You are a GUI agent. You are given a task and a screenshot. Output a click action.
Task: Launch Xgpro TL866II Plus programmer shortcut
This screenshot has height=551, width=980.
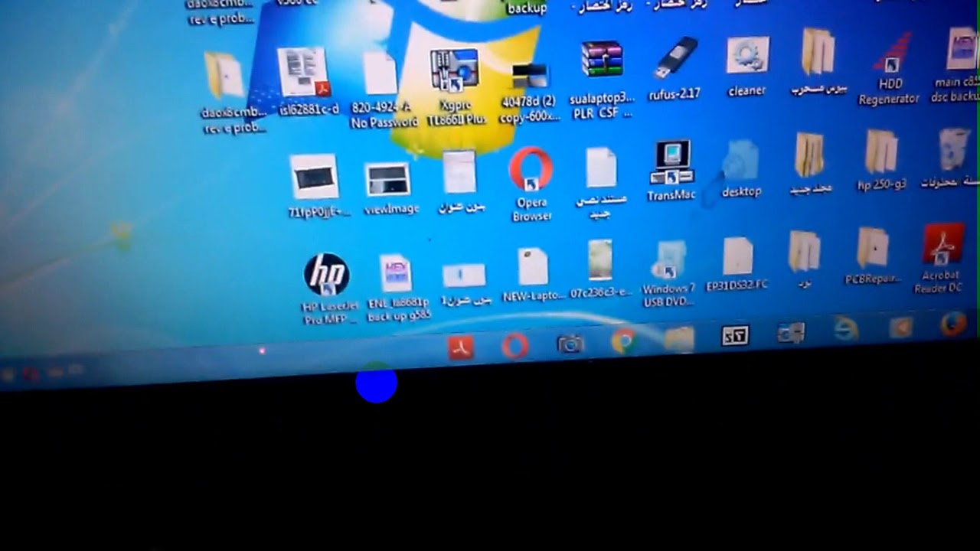(455, 70)
